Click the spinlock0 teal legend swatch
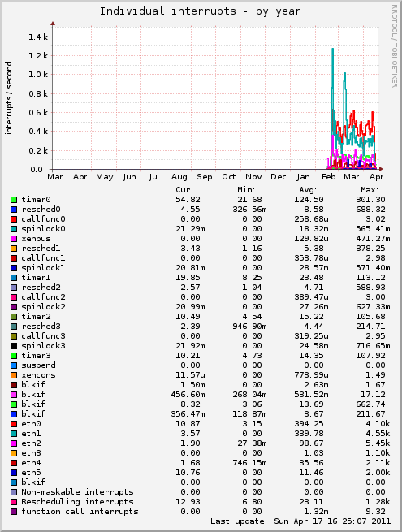The image size is (402, 532). tap(14, 229)
